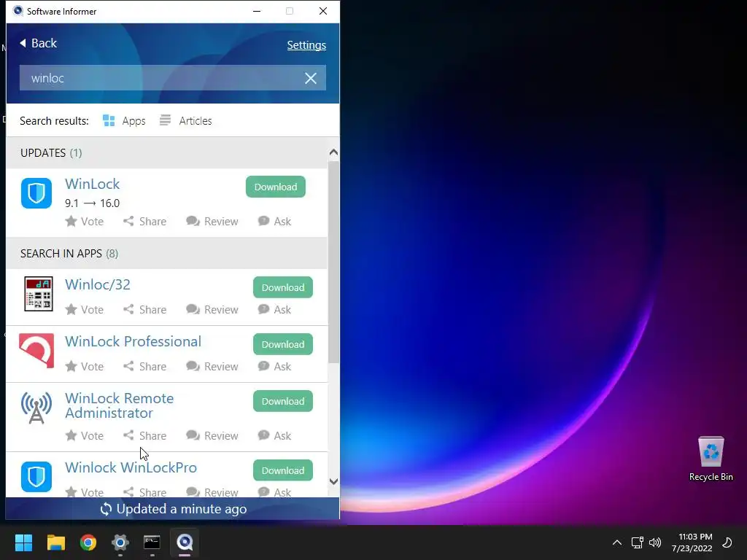The image size is (747, 560).
Task: Open the volume tray icon
Action: click(x=655, y=542)
